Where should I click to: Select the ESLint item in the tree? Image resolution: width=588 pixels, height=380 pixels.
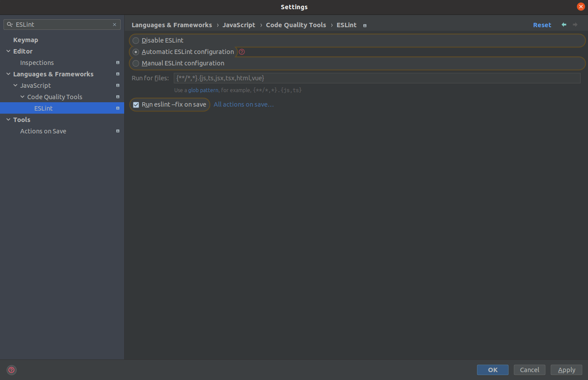(62, 108)
